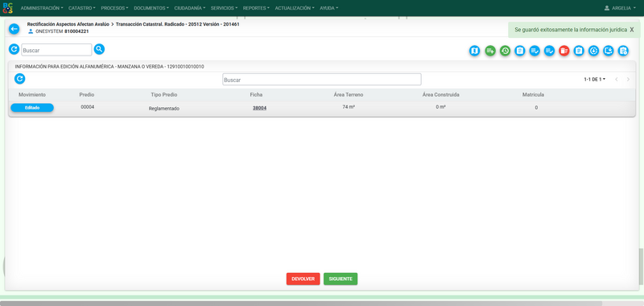Click the Área Construida column header
The height and width of the screenshot is (306, 644).
[x=440, y=95]
